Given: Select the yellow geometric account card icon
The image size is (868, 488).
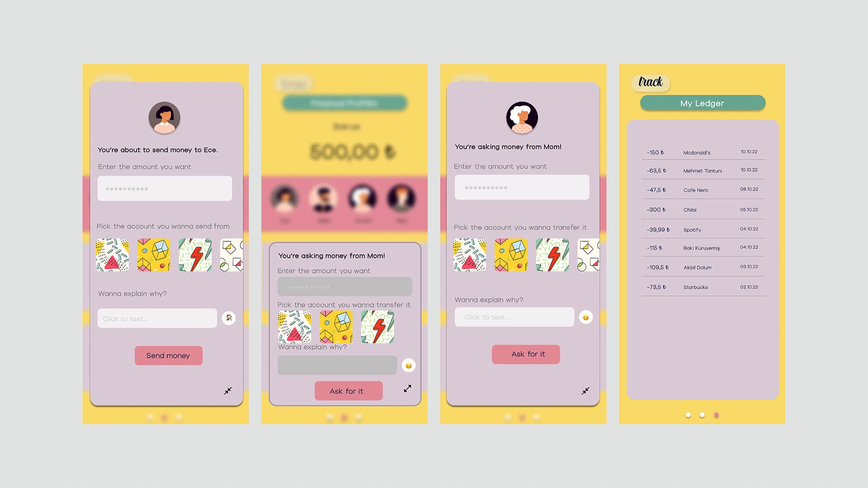Looking at the screenshot, I should coord(155,255).
